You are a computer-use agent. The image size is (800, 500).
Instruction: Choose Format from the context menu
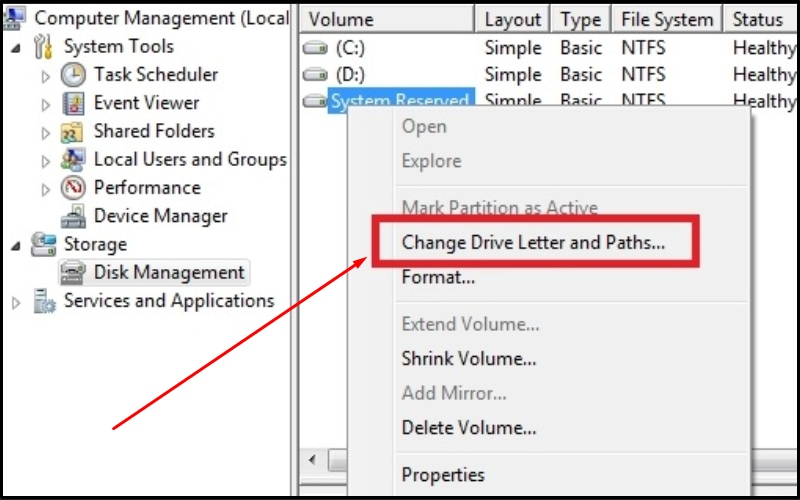439,277
